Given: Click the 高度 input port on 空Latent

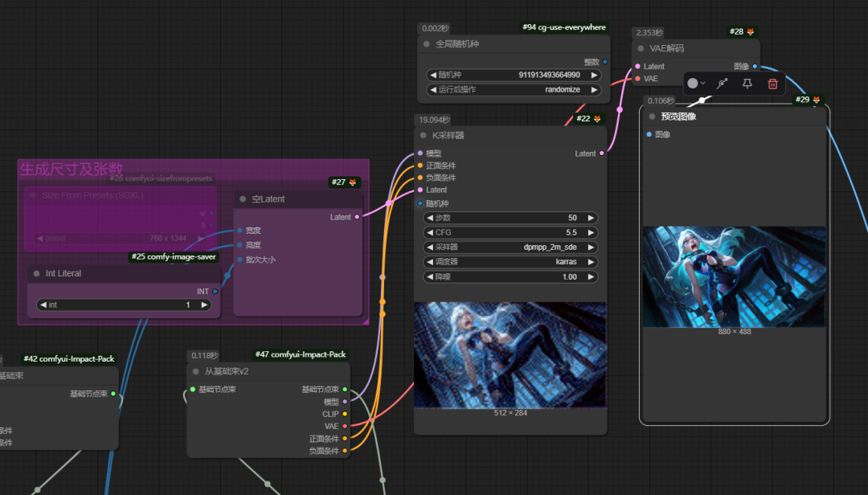Looking at the screenshot, I should click(240, 245).
